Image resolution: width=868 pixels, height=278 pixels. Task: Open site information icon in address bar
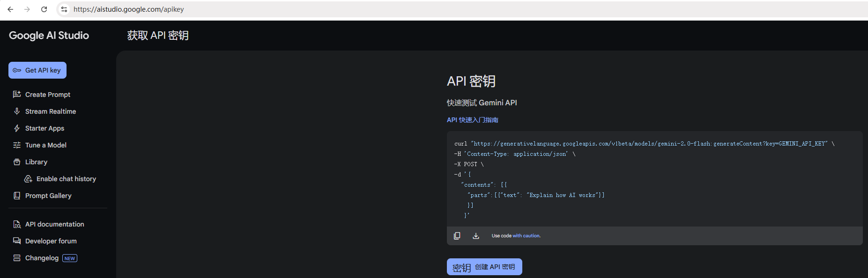tap(64, 9)
